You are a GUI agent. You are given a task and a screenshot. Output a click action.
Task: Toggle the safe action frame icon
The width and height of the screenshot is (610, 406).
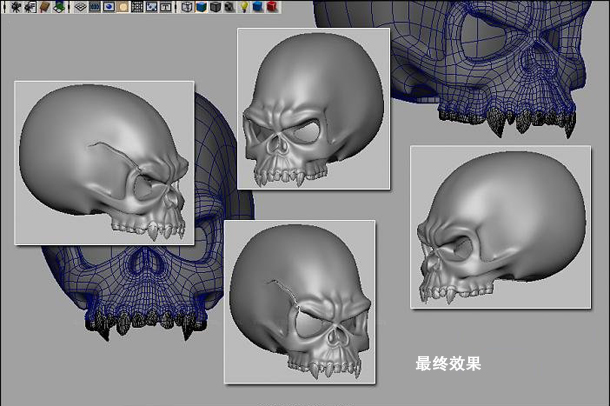[x=151, y=7]
